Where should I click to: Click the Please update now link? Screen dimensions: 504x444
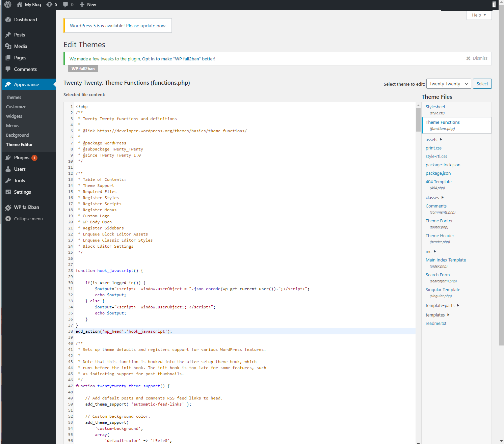tap(146, 26)
